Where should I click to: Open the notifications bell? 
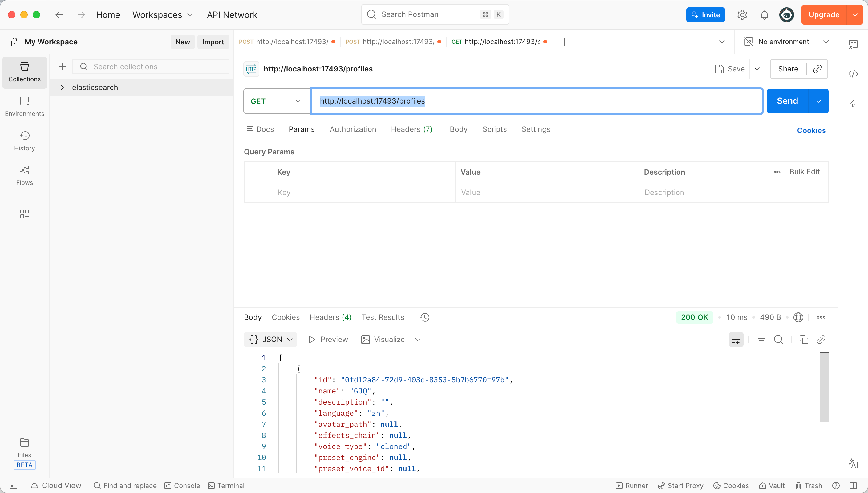click(764, 15)
